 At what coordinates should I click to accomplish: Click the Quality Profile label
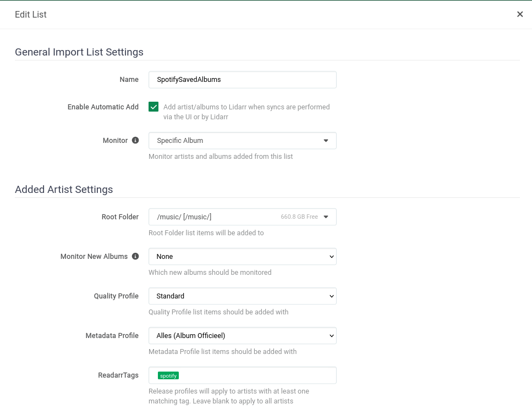pos(116,296)
